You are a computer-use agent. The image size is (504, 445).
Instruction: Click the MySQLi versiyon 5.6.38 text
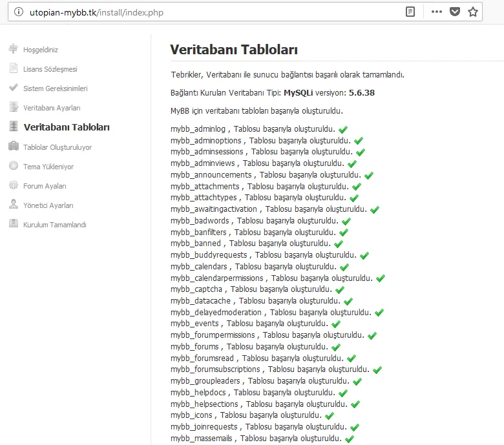[x=329, y=93]
